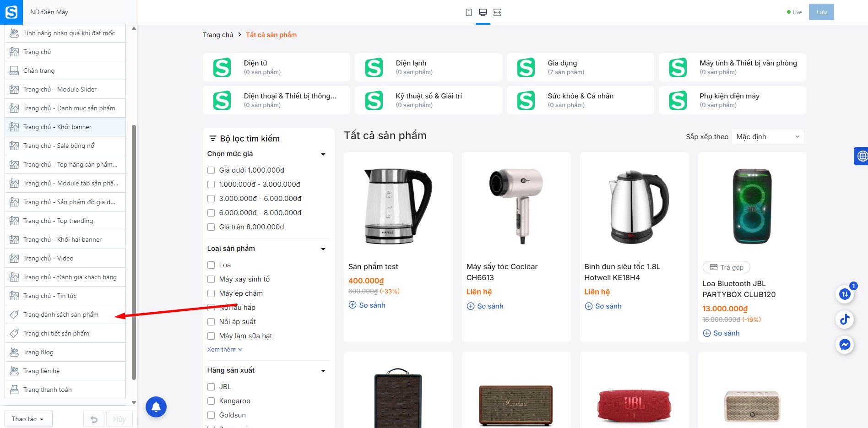Click the globe language icon
The height and width of the screenshot is (428, 868).
pos(862,156)
